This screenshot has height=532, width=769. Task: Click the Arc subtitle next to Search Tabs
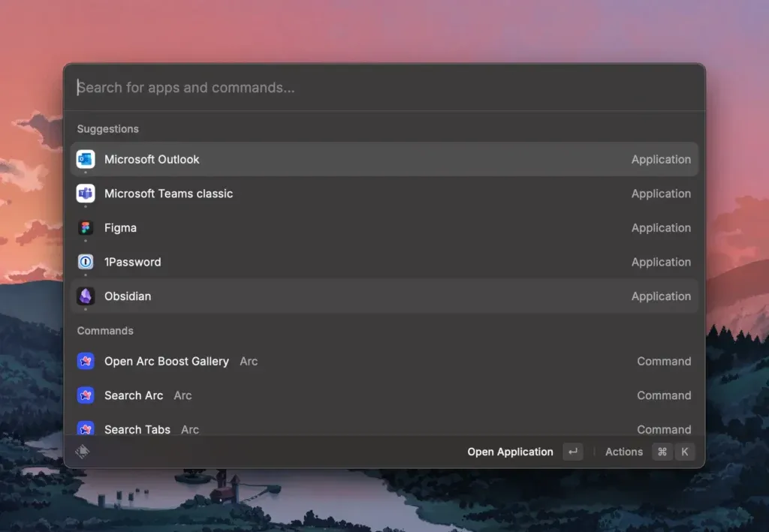coord(190,430)
